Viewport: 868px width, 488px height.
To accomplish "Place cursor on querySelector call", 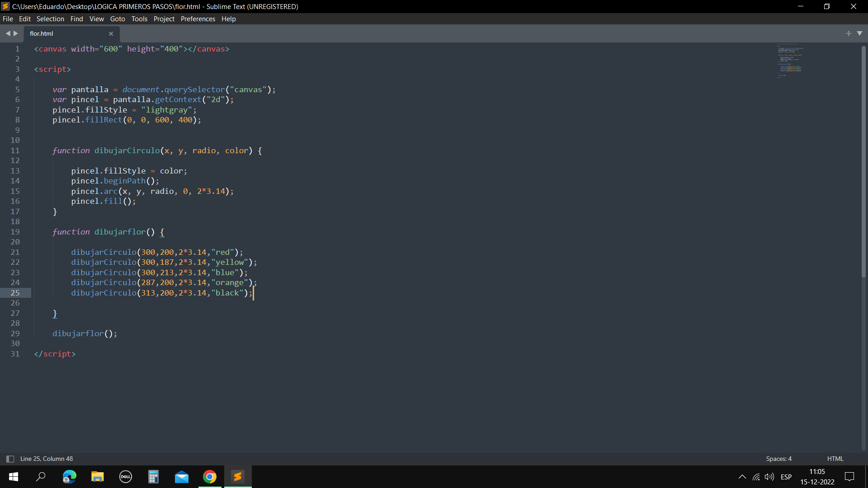I will click(194, 89).
